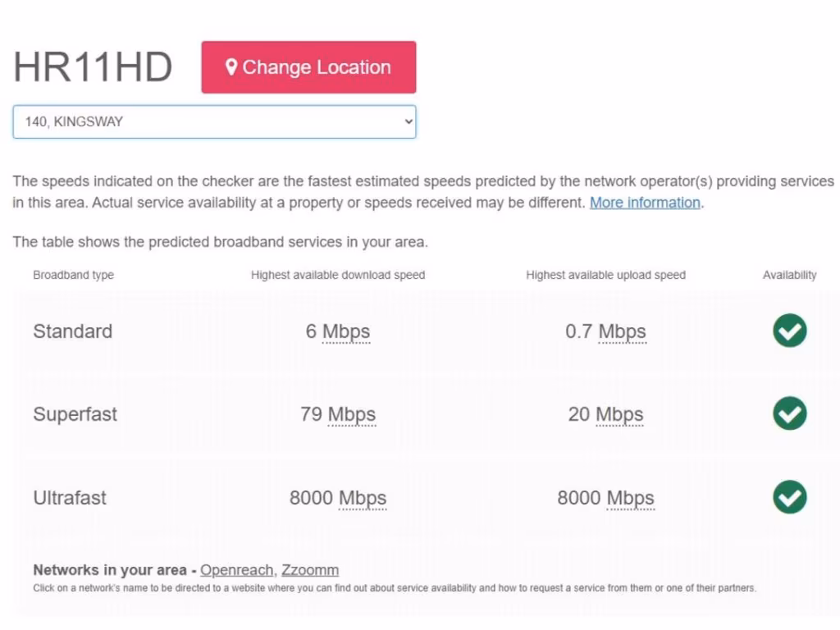Follow the Openreach network link
This screenshot has height=630, width=840.
point(237,570)
